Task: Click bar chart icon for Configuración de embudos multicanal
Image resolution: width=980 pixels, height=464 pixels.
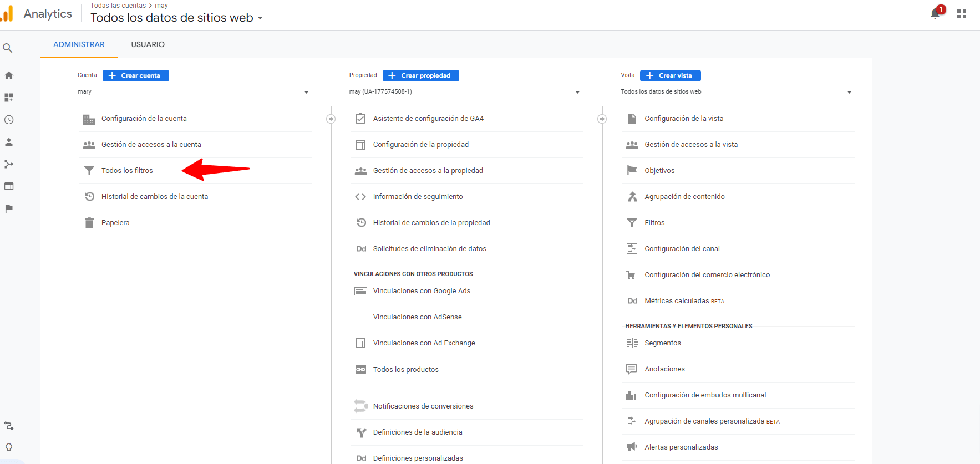Action: [x=631, y=395]
